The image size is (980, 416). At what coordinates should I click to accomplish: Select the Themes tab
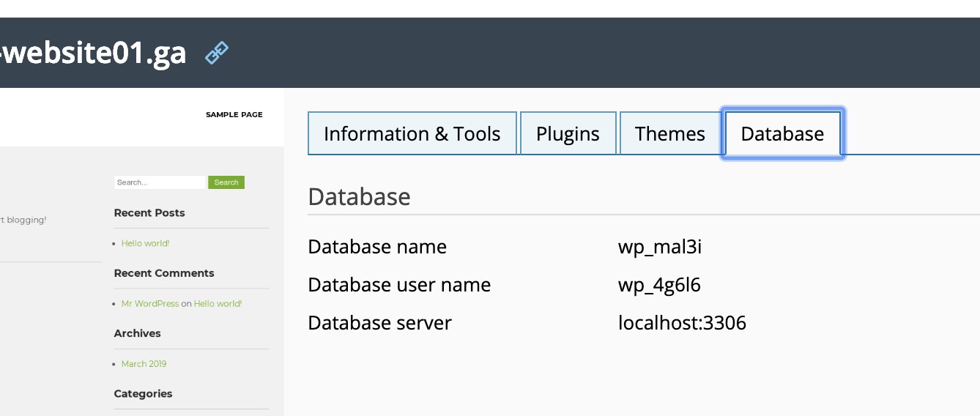click(x=669, y=133)
